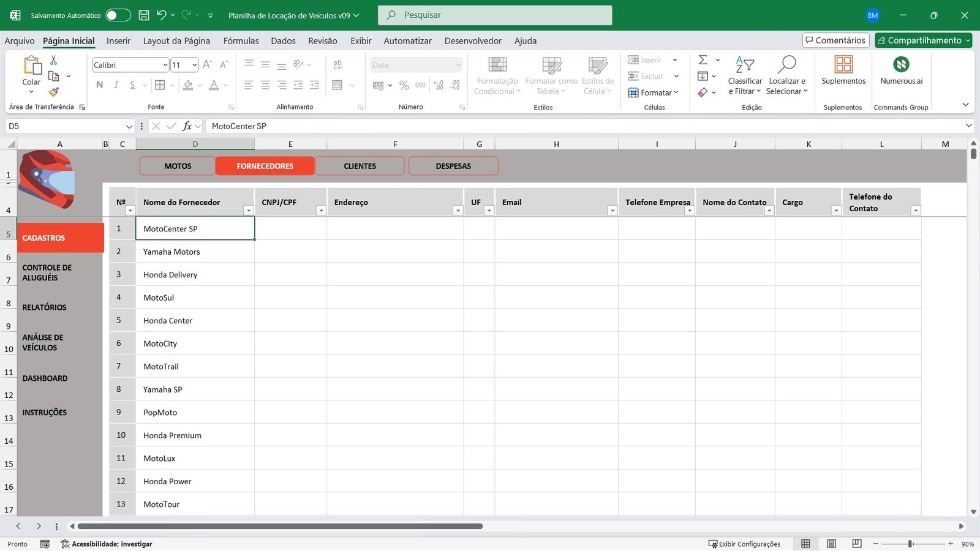Click the Cut scissors icon

[x=54, y=60]
